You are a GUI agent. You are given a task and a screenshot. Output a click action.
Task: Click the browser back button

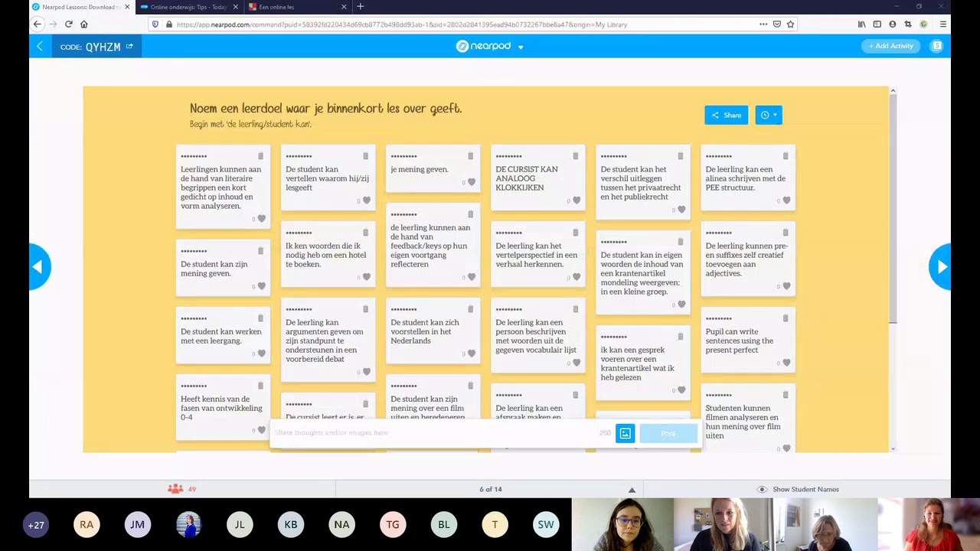(x=37, y=24)
